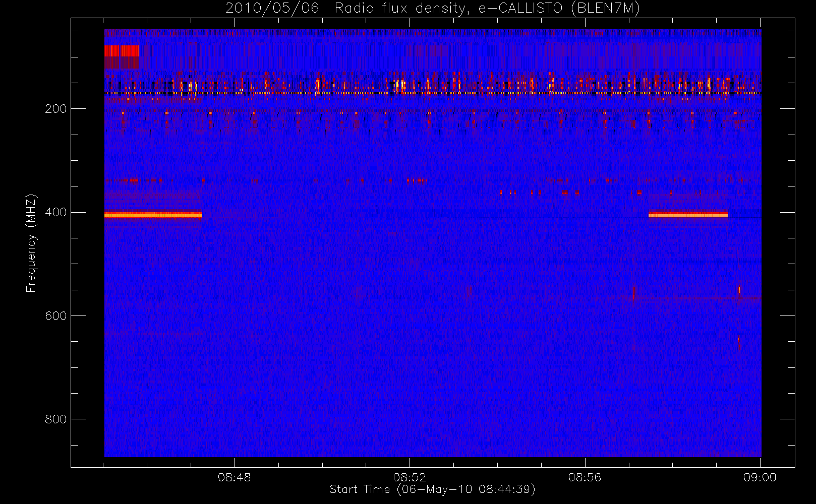The height and width of the screenshot is (504, 816).
Task: Click the "Frequency (MHZ)" y-axis label
Action: tap(31, 243)
